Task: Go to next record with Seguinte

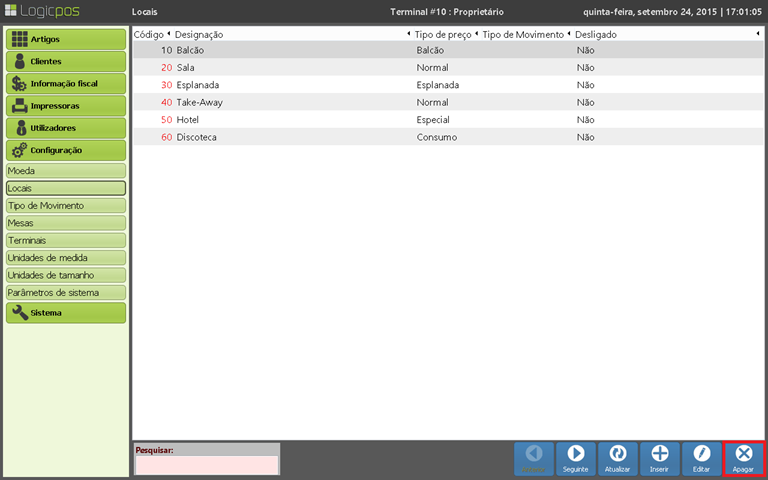Action: pos(575,458)
